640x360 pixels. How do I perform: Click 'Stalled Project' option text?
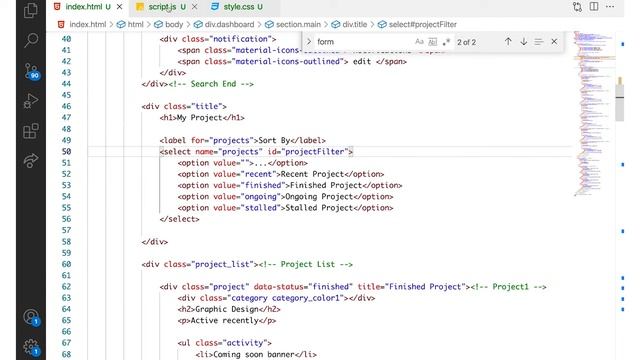click(319, 208)
